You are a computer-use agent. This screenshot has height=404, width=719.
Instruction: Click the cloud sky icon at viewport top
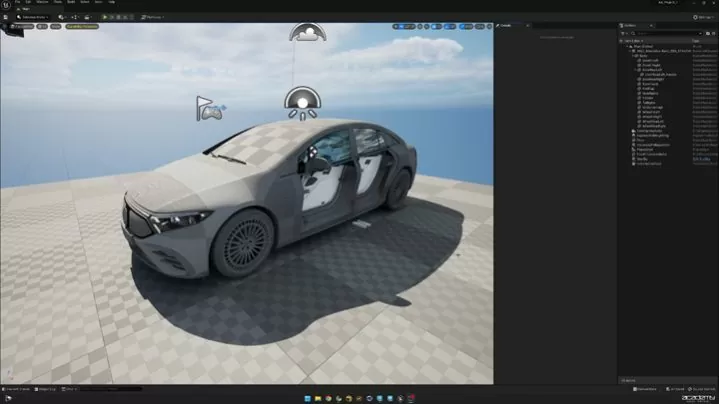pyautogui.click(x=308, y=32)
